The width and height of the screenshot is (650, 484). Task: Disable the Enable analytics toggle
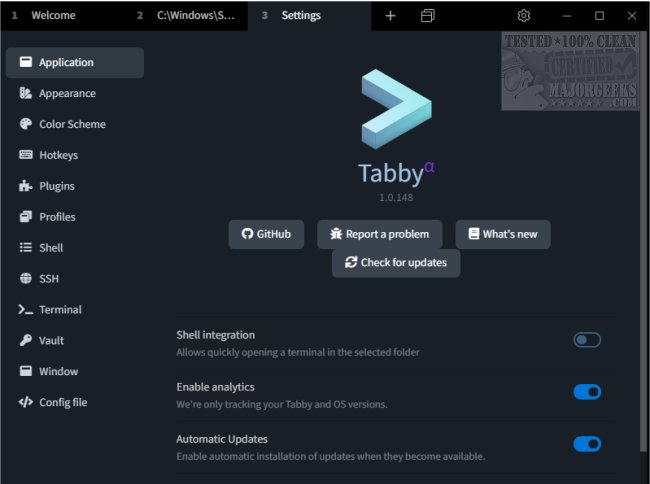[x=587, y=392]
